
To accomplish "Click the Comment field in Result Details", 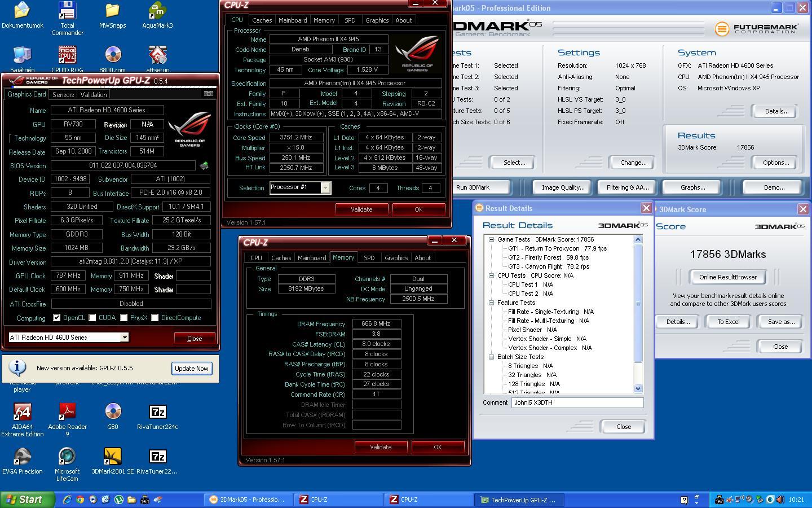I will click(577, 402).
